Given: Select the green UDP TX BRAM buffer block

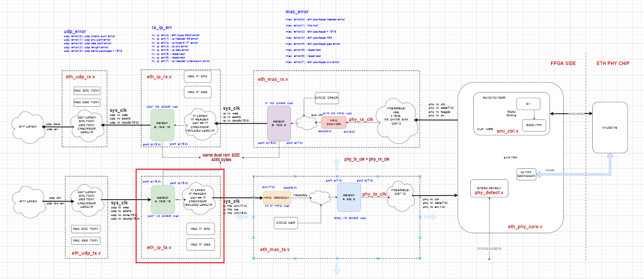Looking at the screenshot, I should [163, 200].
